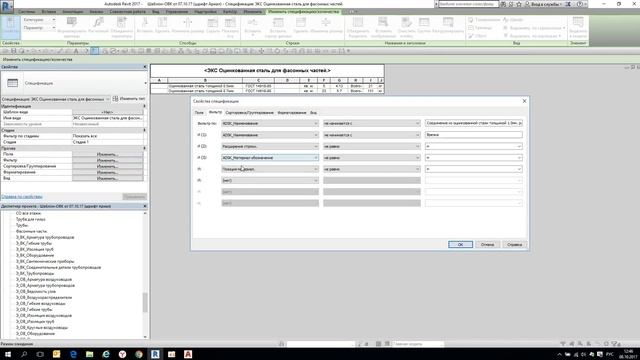Viewport: 640px width, 360px height.
Task: Open 'не равно' condition in 'И (3)' row
Action: (x=371, y=158)
